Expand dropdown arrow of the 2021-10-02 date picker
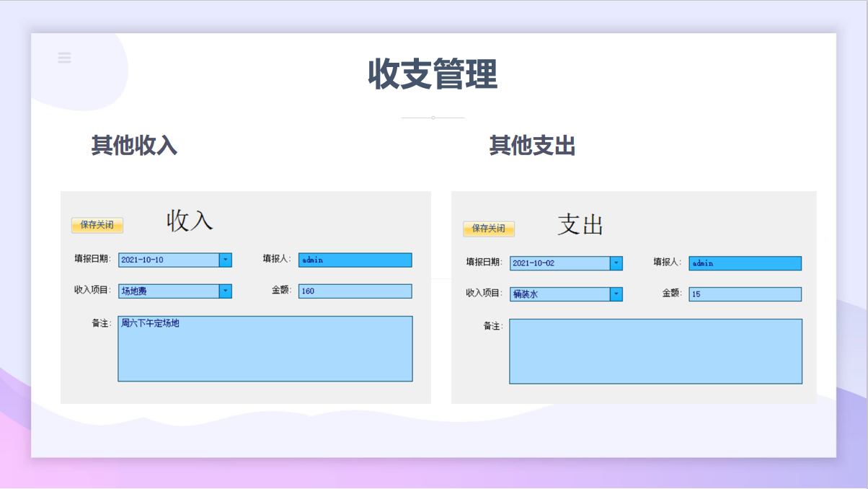Viewport: 868px width, 489px height. point(616,263)
